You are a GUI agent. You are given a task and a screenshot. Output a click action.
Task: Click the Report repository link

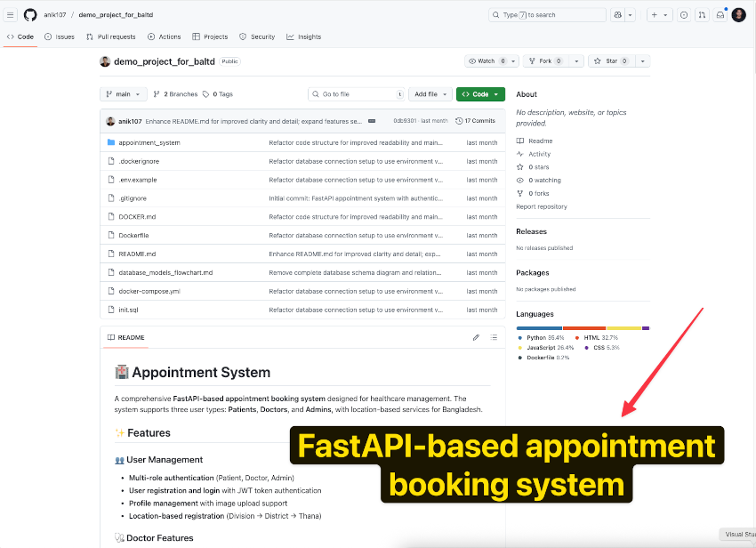click(542, 206)
